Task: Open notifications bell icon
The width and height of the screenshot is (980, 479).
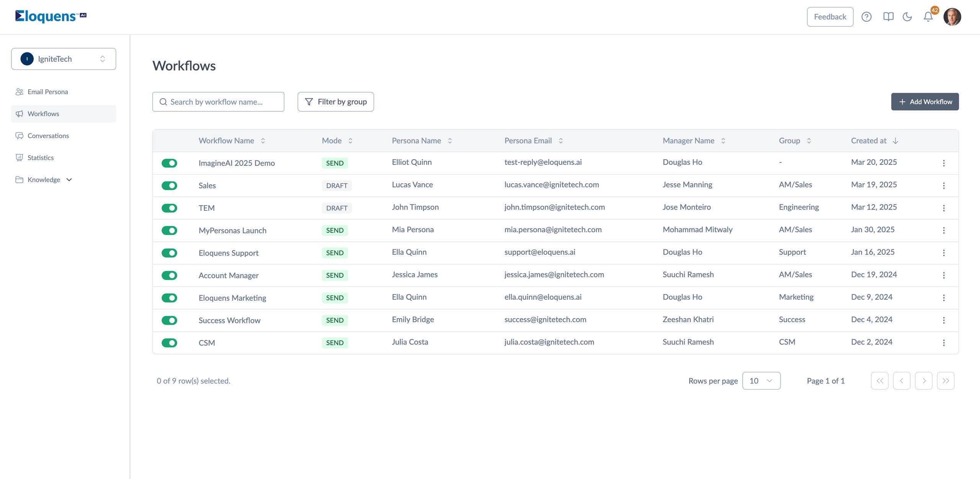Action: [928, 17]
